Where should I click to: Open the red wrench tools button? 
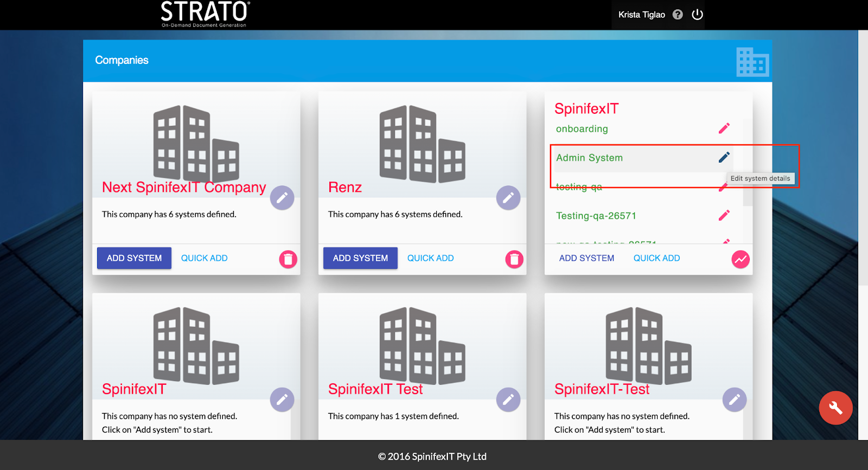pyautogui.click(x=835, y=408)
